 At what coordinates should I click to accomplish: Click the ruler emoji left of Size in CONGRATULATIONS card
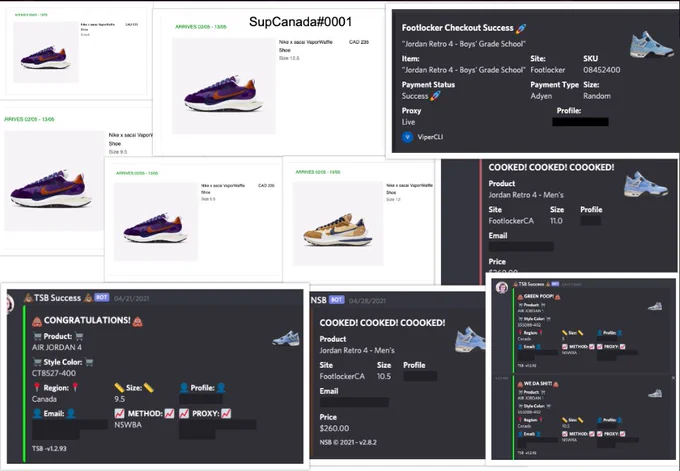tap(119, 387)
